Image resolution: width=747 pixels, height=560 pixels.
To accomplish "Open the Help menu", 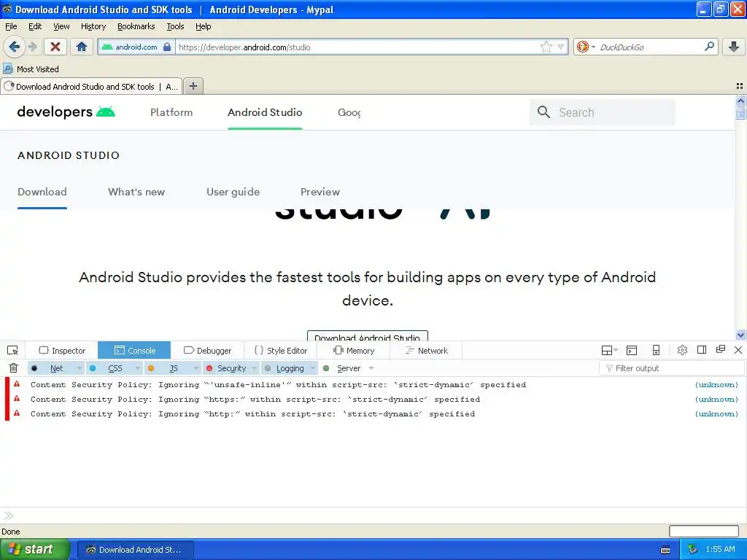I will click(x=204, y=26).
